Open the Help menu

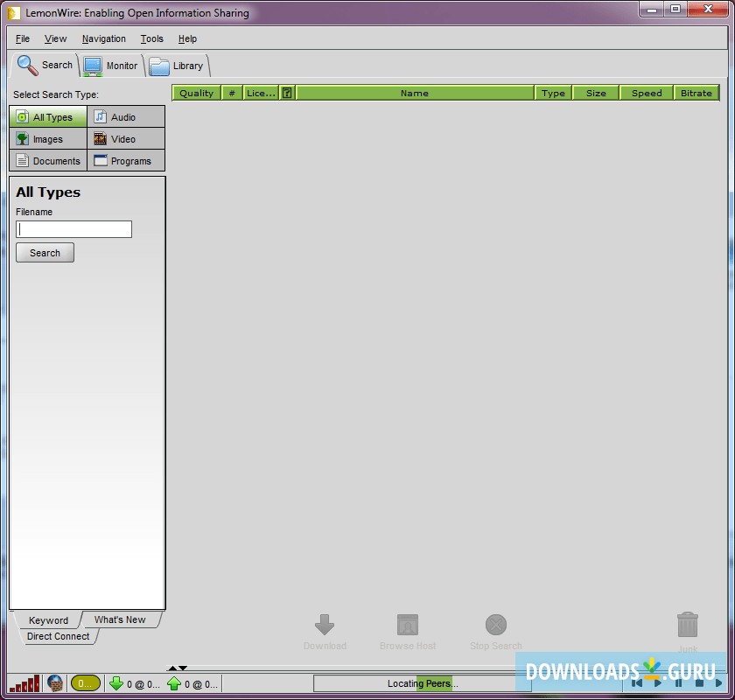pyautogui.click(x=187, y=38)
